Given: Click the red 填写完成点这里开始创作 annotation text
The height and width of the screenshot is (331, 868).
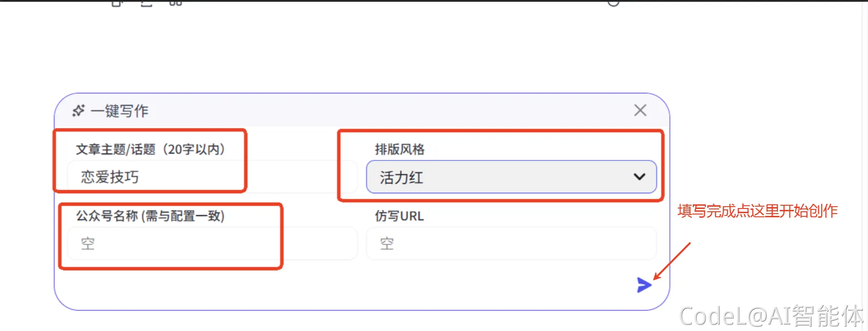Looking at the screenshot, I should (757, 211).
